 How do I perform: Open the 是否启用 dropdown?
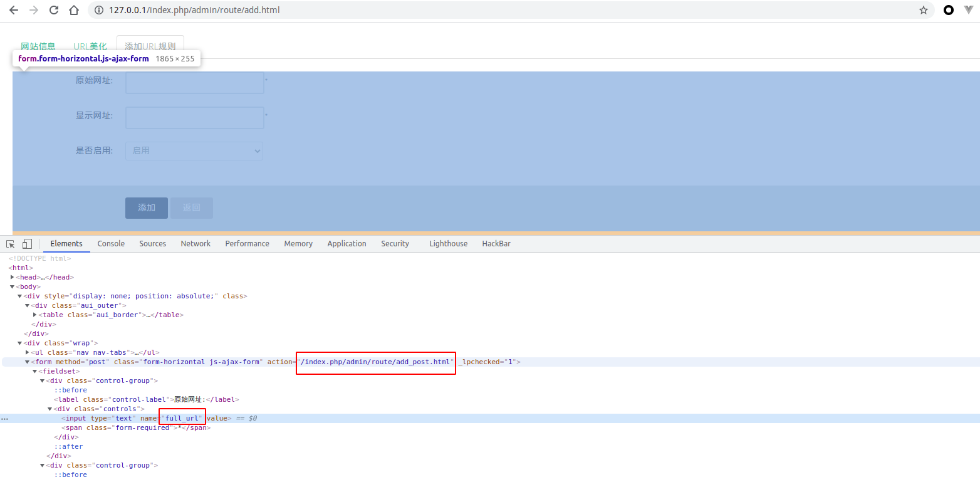(194, 150)
